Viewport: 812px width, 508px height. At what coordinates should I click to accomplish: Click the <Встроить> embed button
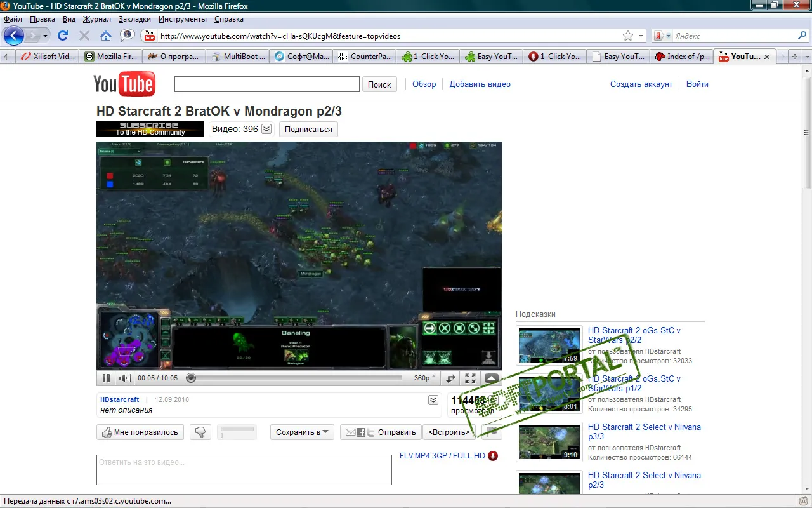pyautogui.click(x=449, y=432)
